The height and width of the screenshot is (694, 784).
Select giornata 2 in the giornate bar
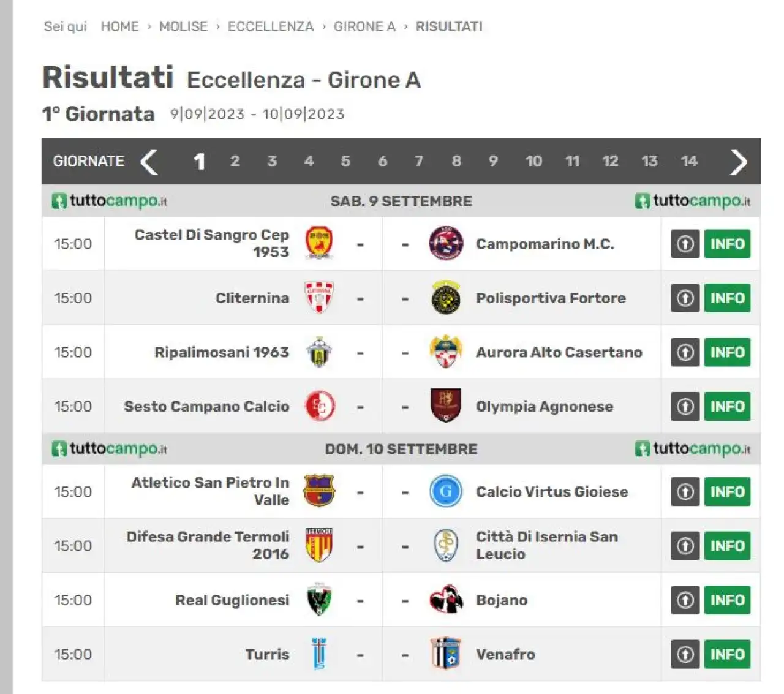tap(235, 161)
